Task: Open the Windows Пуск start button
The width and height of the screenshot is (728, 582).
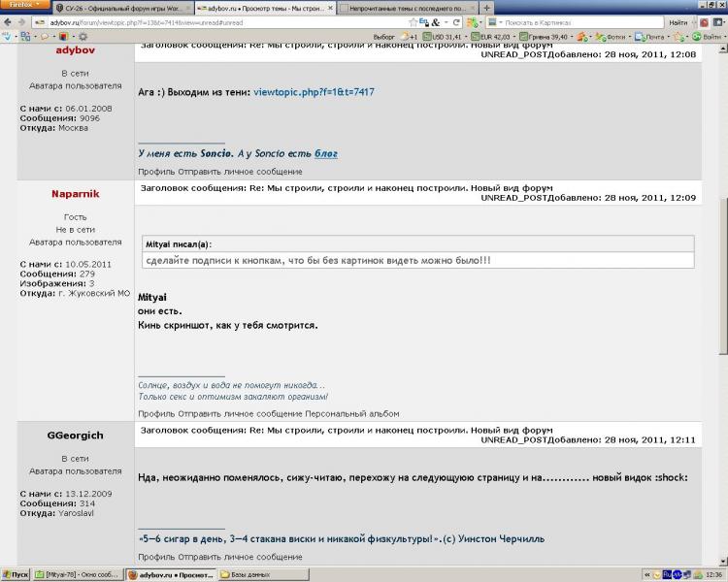Action: click(x=17, y=574)
